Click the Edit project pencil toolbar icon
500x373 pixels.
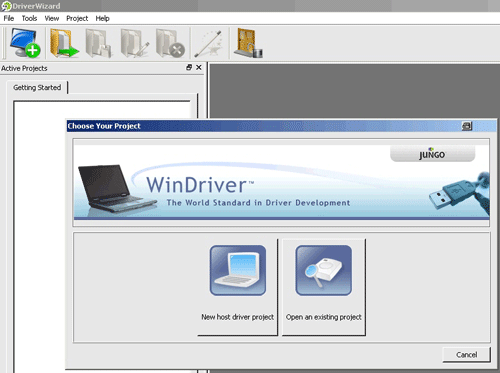point(135,43)
